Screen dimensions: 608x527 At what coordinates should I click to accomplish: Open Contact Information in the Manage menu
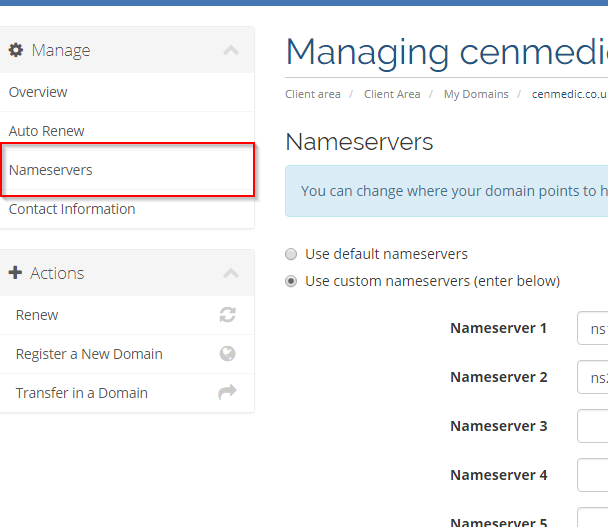(127, 209)
